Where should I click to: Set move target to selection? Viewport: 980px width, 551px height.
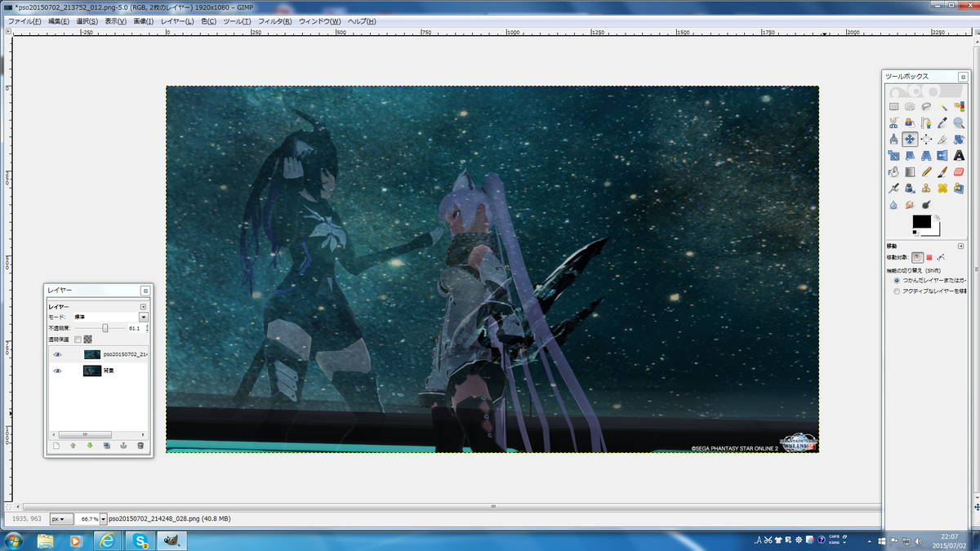pos(929,257)
